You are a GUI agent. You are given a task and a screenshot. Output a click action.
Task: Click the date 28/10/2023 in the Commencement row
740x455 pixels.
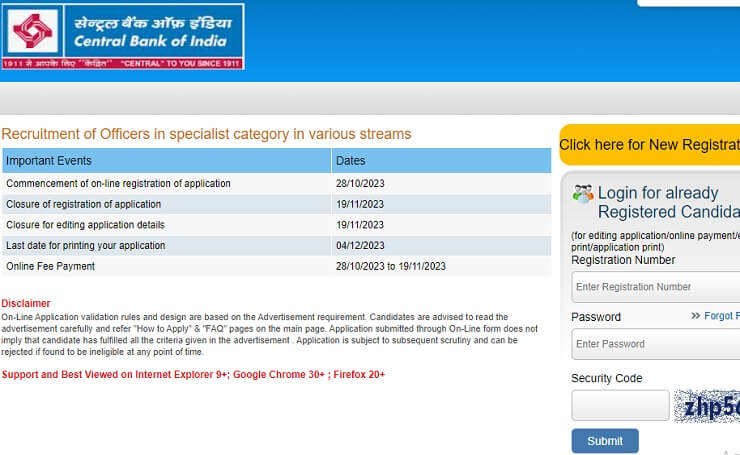point(360,184)
